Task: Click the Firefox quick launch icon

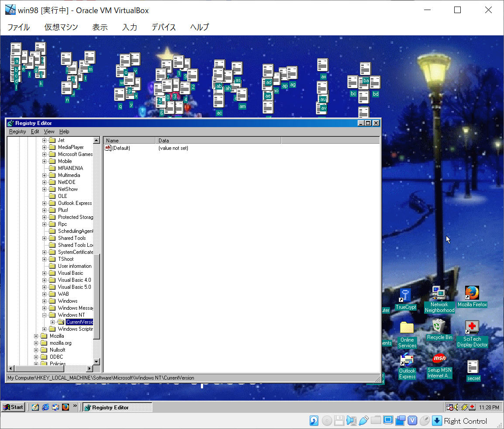Action: point(66,407)
